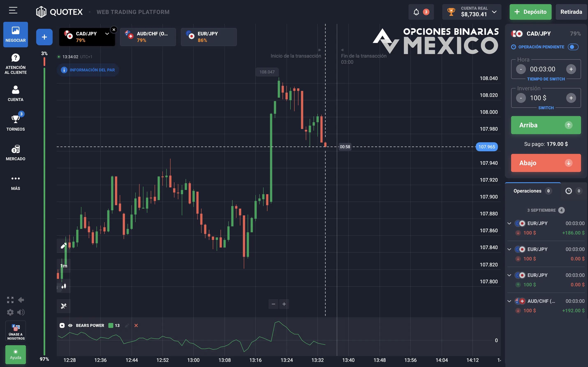Collapse the Bears Power panel
The width and height of the screenshot is (588, 367).
[62, 325]
